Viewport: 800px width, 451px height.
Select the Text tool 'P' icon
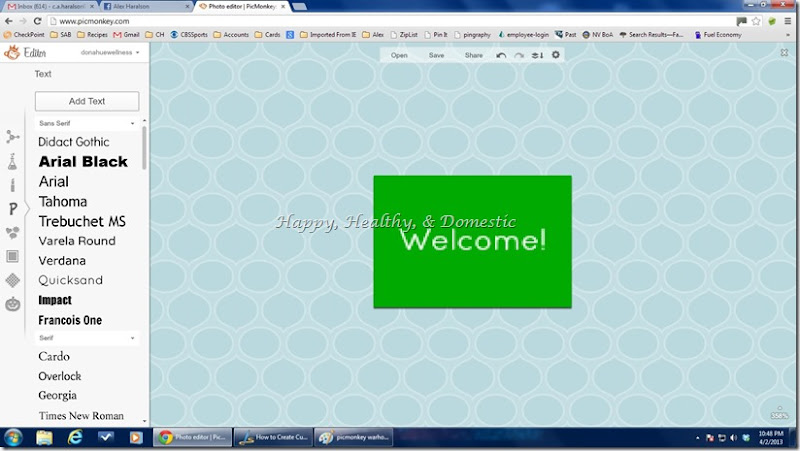point(13,209)
